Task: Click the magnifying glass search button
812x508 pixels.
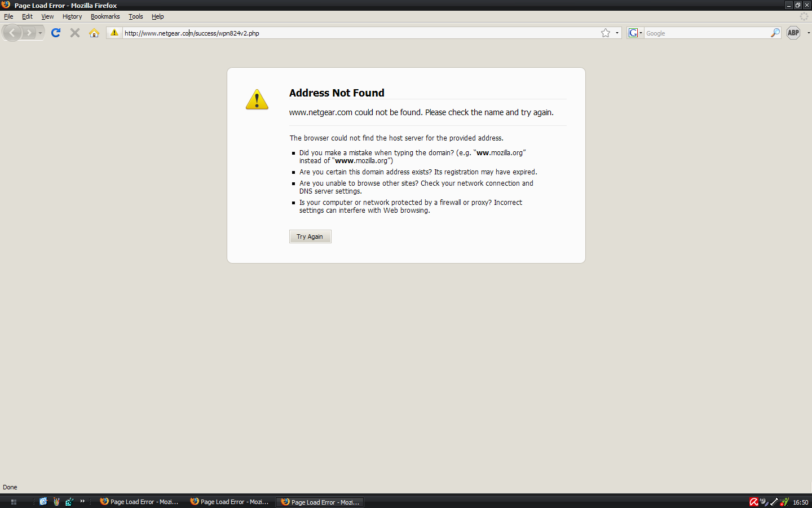Action: click(x=775, y=33)
